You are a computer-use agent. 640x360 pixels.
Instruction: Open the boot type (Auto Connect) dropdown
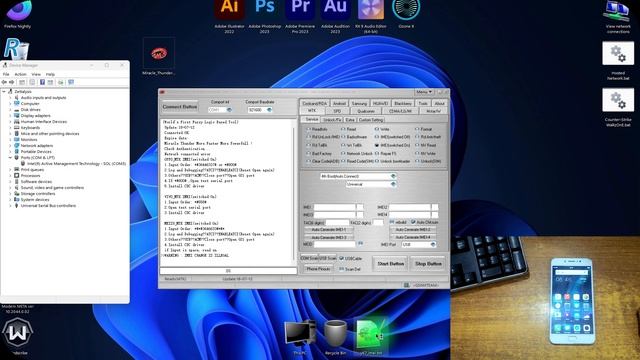[393, 176]
